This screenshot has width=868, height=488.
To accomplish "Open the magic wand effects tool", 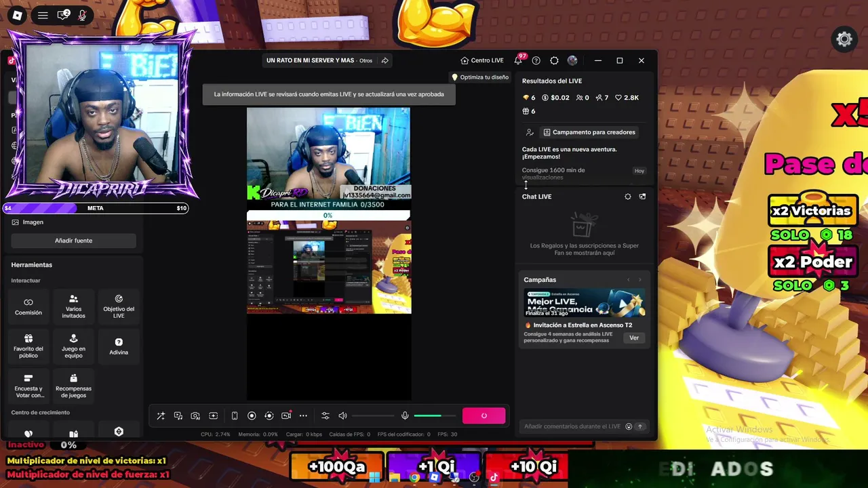I will pyautogui.click(x=161, y=415).
